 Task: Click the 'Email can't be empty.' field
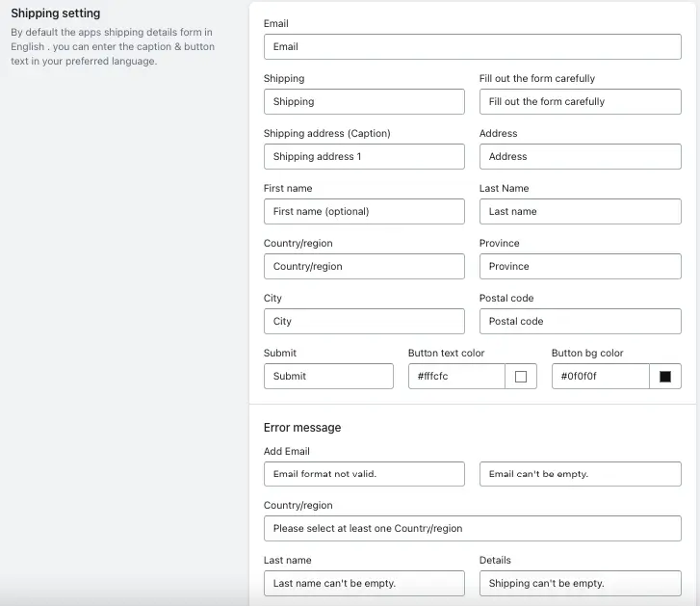click(x=580, y=474)
